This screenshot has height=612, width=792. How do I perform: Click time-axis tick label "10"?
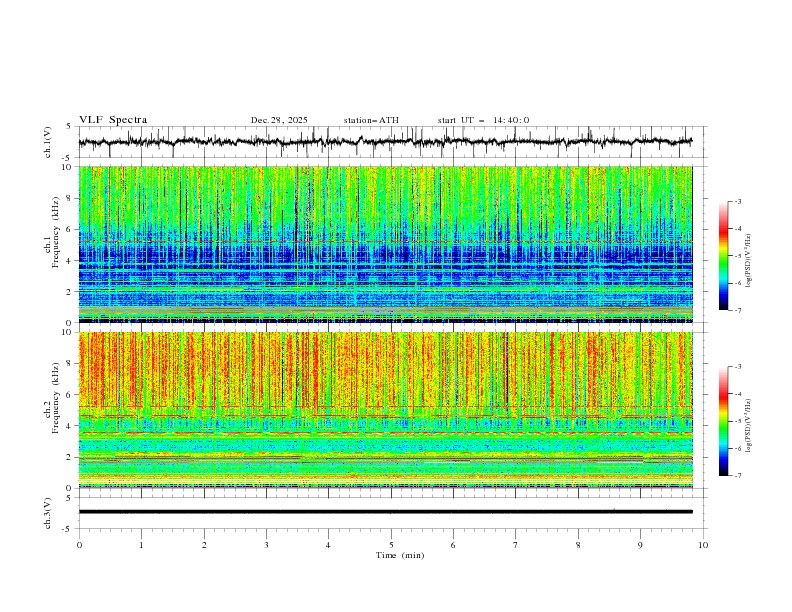pyautogui.click(x=703, y=545)
